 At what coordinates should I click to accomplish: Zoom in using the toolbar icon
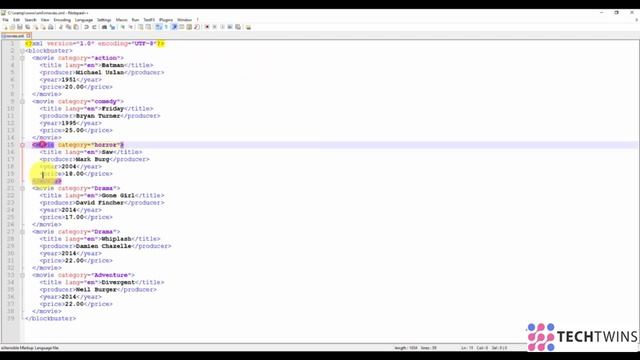point(122,27)
